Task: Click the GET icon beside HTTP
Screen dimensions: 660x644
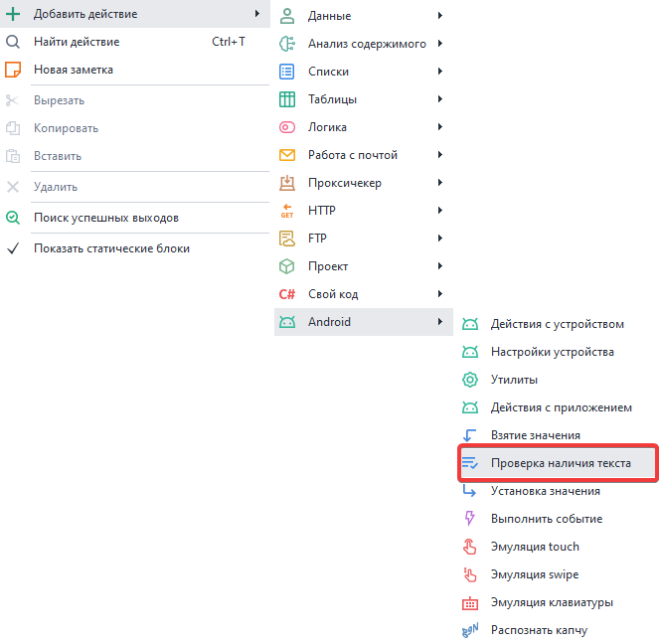Action: [287, 211]
